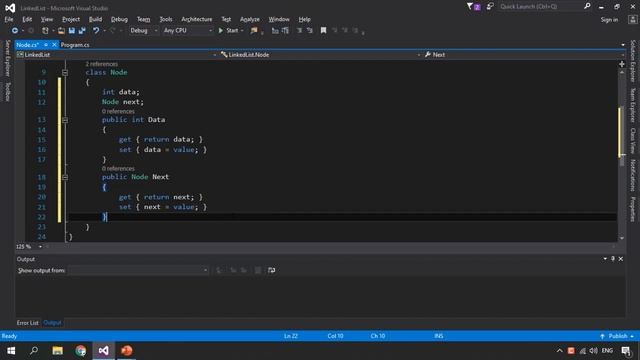Undo the last edit
The width and height of the screenshot is (640, 360).
[x=96, y=31]
